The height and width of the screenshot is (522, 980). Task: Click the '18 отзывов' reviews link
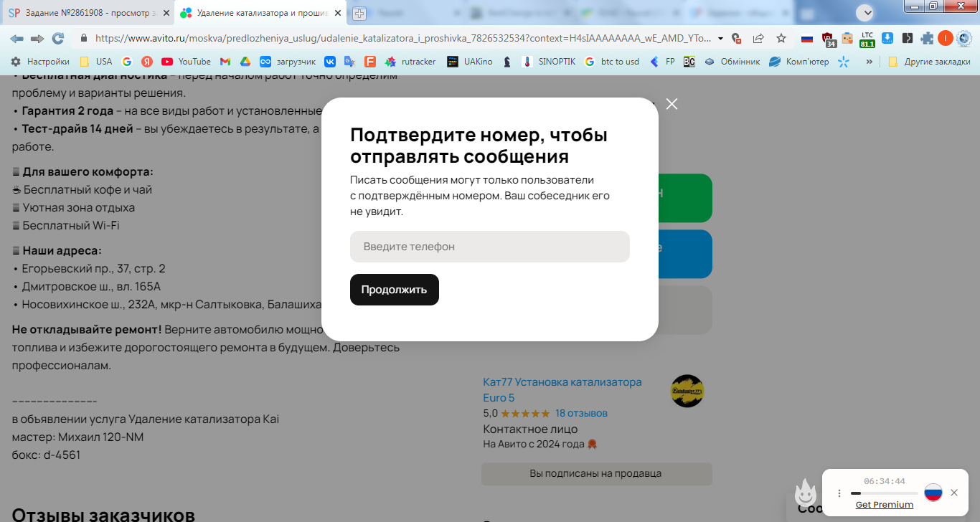pos(581,413)
